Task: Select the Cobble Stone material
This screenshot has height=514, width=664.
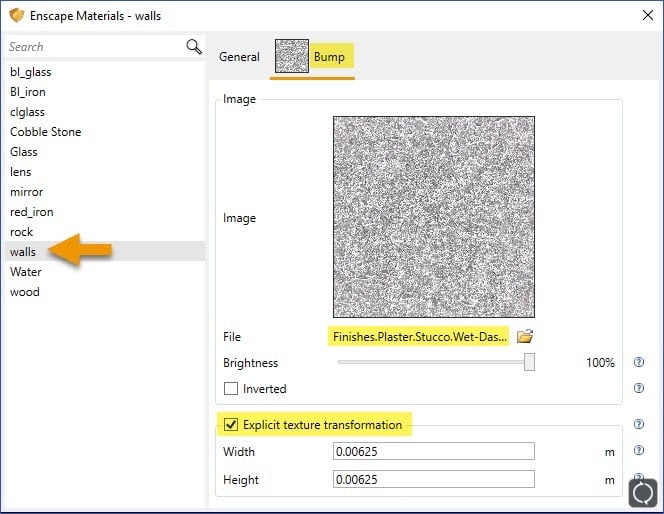Action: [46, 132]
